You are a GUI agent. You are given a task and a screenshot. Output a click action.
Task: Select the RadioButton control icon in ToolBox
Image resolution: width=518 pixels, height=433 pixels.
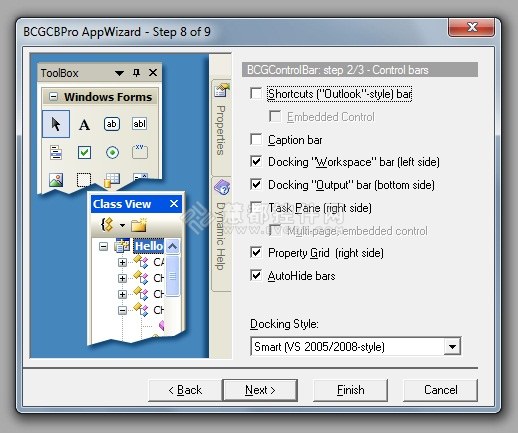tap(112, 153)
